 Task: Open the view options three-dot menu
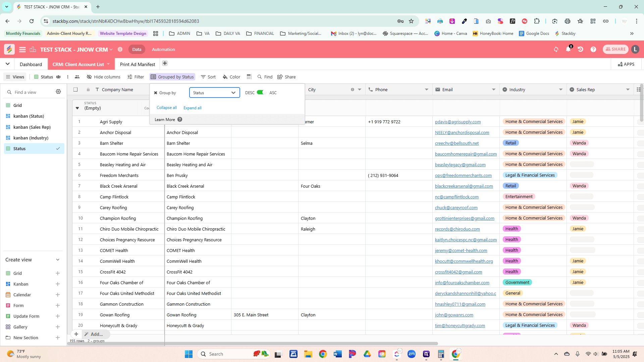pyautogui.click(x=68, y=77)
